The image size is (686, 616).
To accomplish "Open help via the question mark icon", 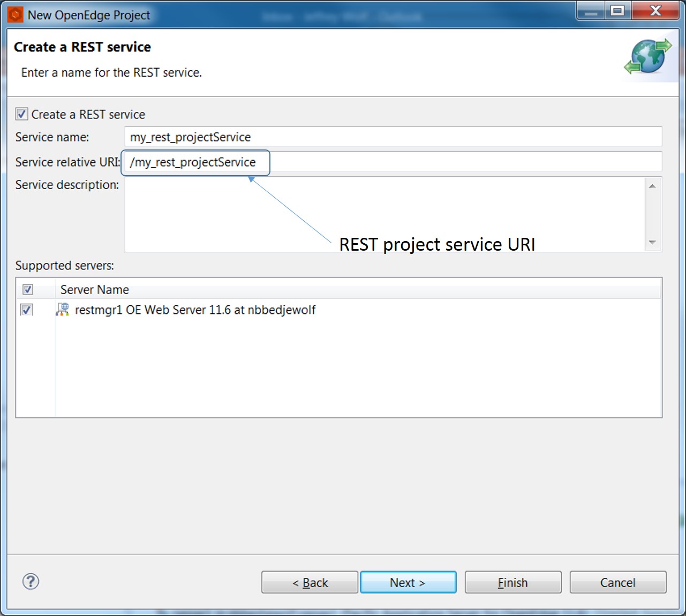I will tap(31, 582).
